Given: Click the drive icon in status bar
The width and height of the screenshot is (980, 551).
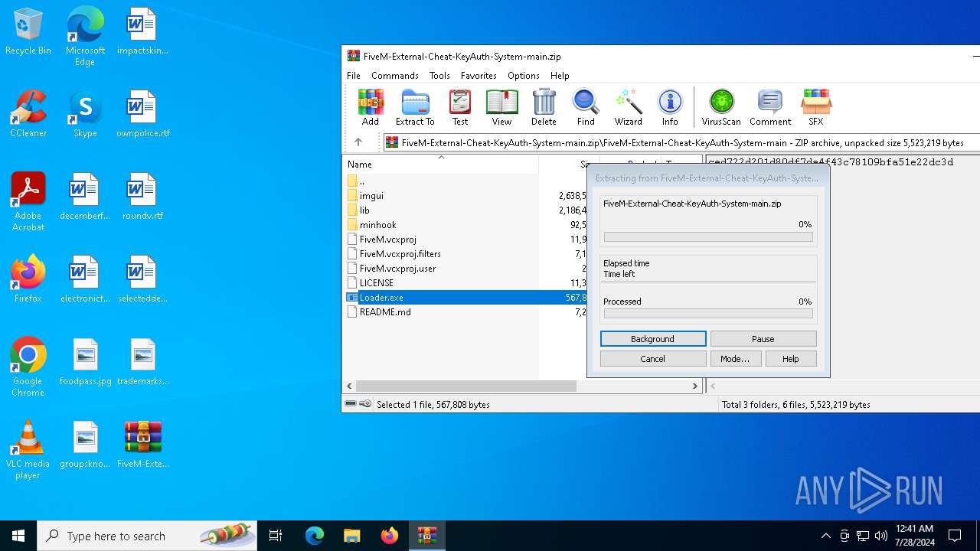Looking at the screenshot, I should pyautogui.click(x=351, y=404).
